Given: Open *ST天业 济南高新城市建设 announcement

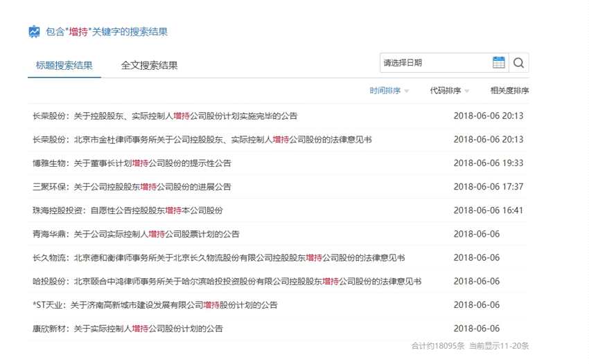Looking at the screenshot, I should click(x=155, y=305).
